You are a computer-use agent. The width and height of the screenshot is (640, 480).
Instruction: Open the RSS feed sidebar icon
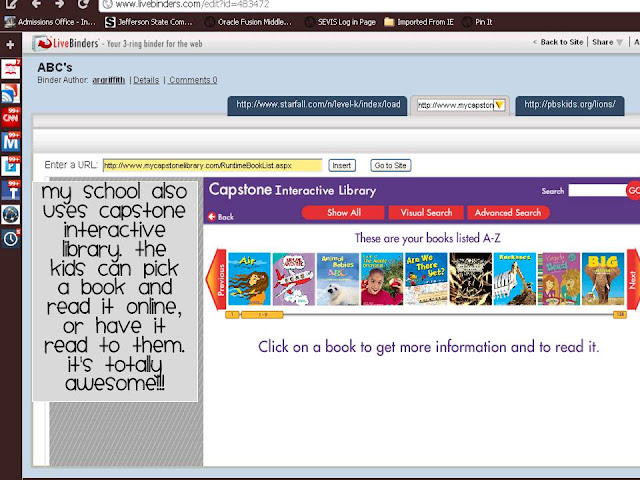(11, 93)
